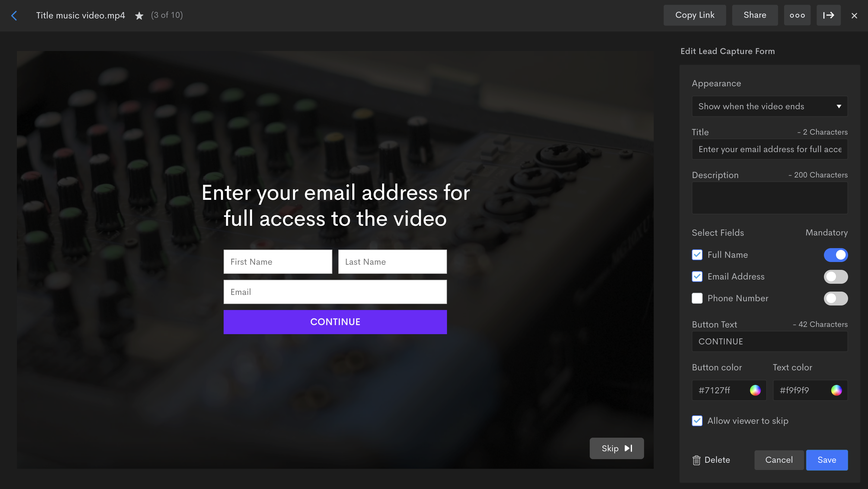Click the Copy Link button
868x489 pixels.
click(694, 15)
